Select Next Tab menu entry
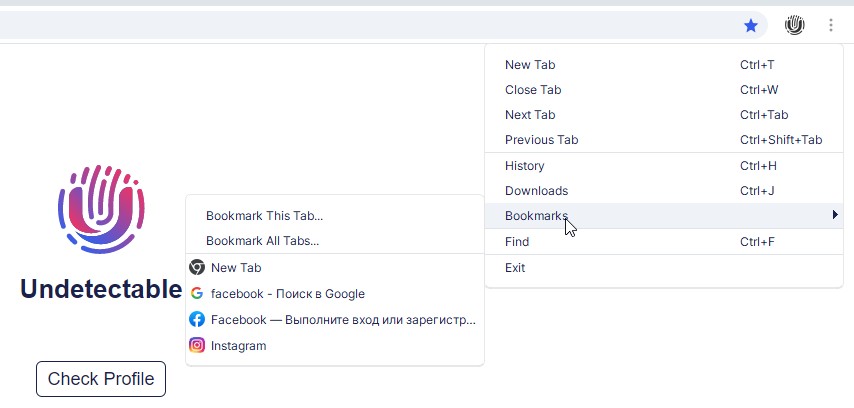The image size is (854, 408). 530,115
